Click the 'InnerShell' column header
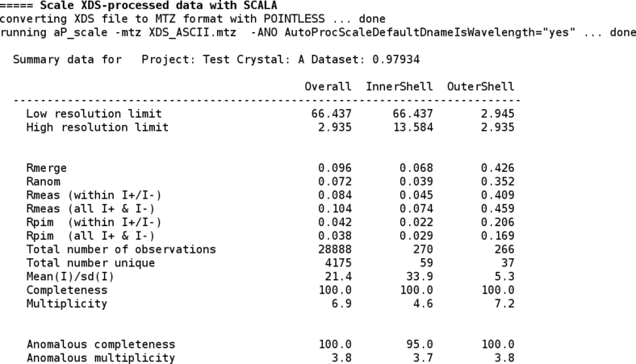The image size is (636, 364). click(x=400, y=86)
